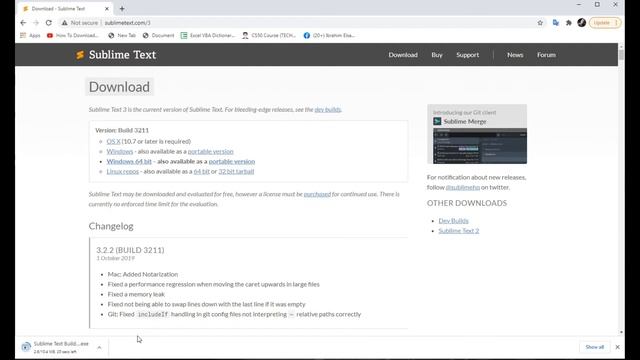Click 'Fixed a memory leak' changelog entry
The width and height of the screenshot is (640, 360).
click(x=136, y=294)
